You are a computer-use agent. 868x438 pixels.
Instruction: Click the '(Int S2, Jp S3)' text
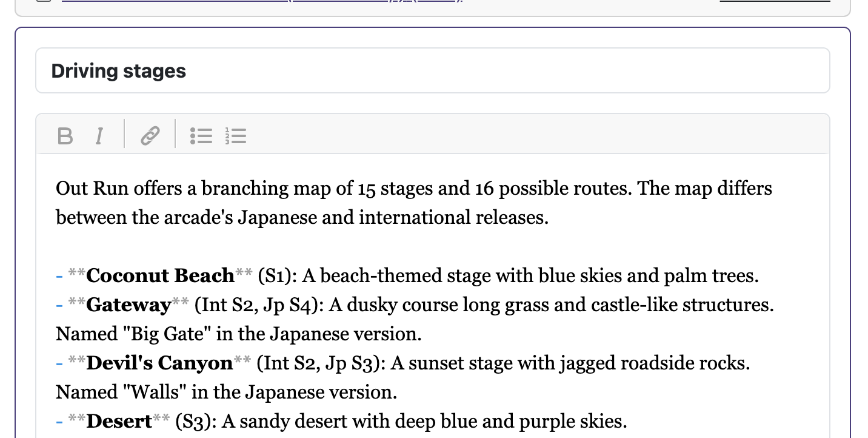tap(321, 363)
